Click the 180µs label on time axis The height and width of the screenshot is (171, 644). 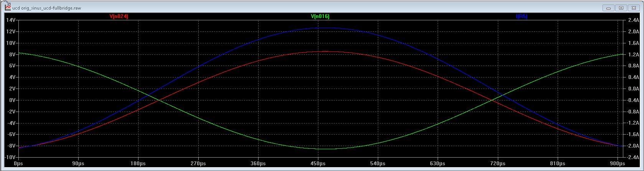138,164
